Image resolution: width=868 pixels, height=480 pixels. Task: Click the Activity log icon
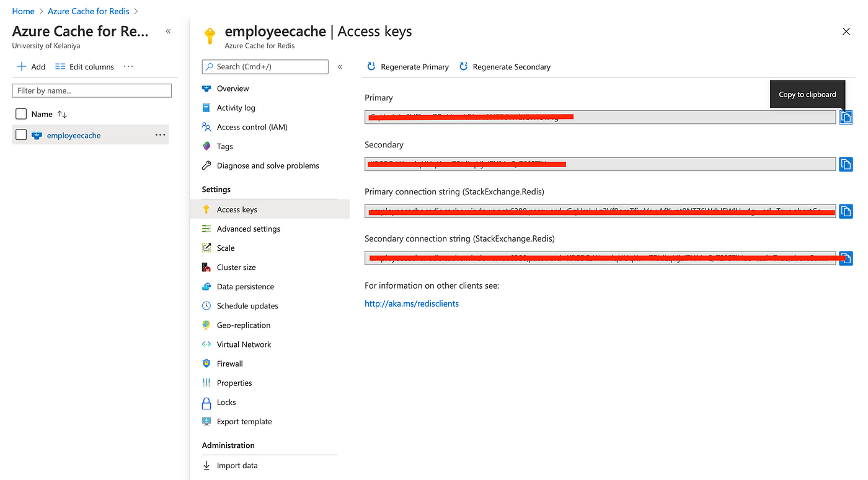pyautogui.click(x=206, y=108)
